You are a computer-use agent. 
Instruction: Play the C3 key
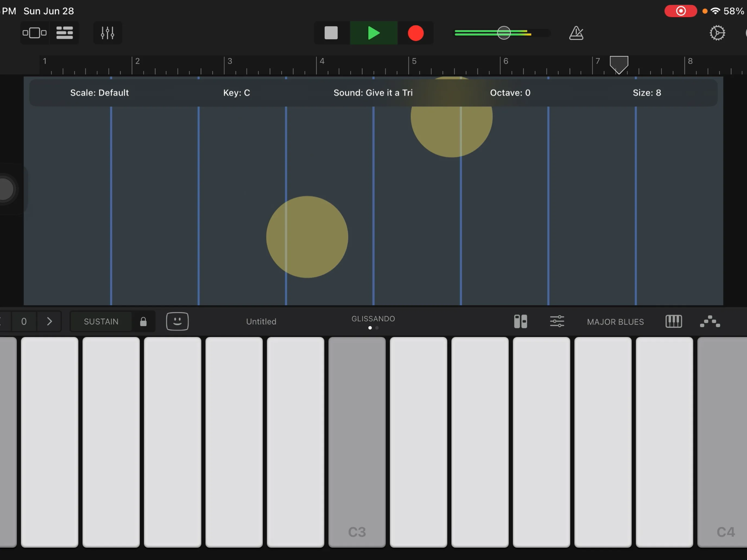coord(357,442)
